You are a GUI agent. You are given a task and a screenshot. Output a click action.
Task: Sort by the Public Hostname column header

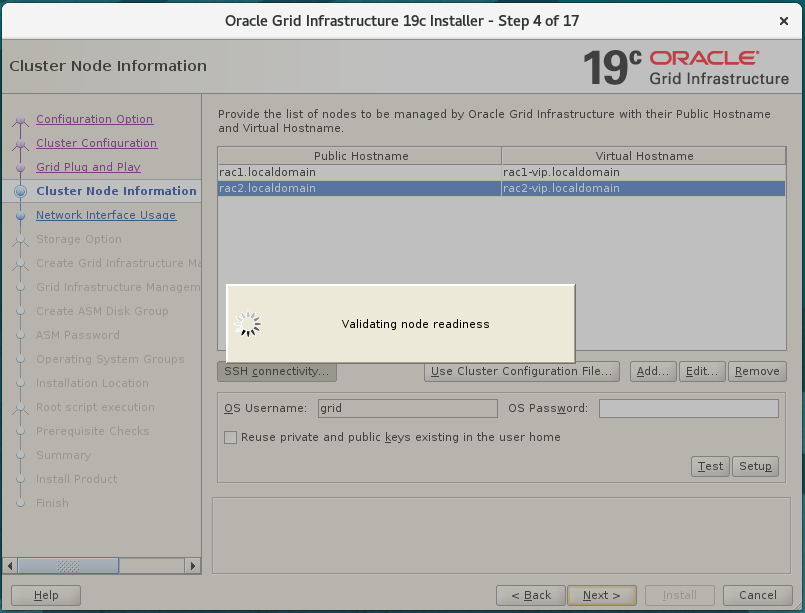pyautogui.click(x=360, y=156)
